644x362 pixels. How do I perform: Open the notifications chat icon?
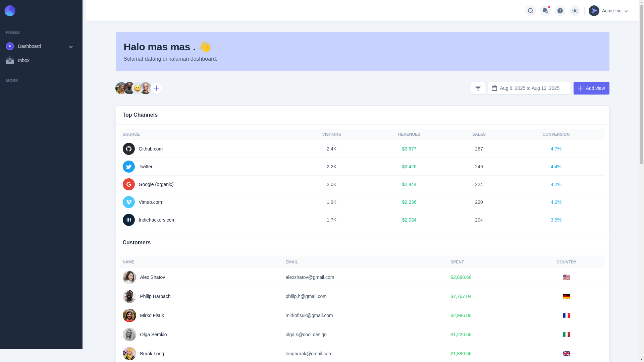[x=545, y=11]
